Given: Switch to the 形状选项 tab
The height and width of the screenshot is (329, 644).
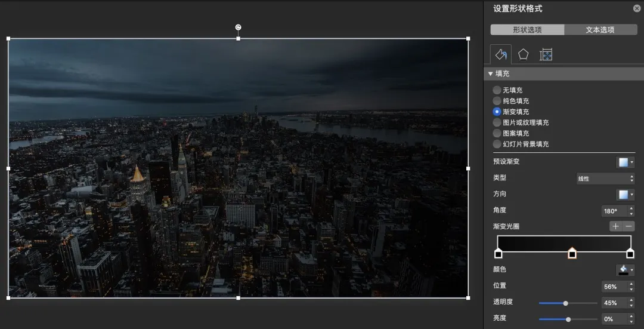Looking at the screenshot, I should pyautogui.click(x=527, y=30).
